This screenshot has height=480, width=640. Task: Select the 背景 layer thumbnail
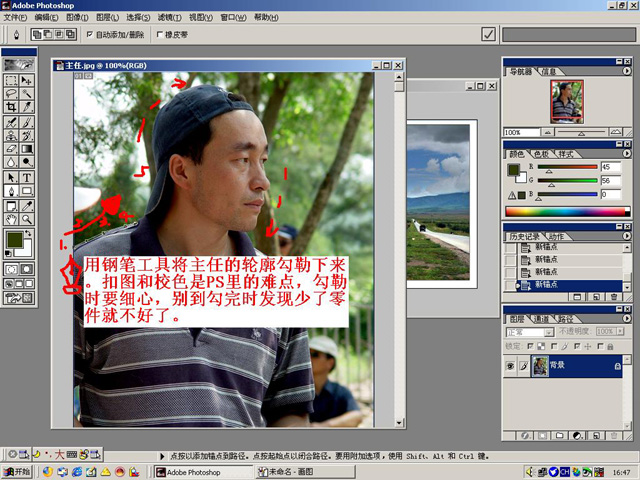coord(540,366)
